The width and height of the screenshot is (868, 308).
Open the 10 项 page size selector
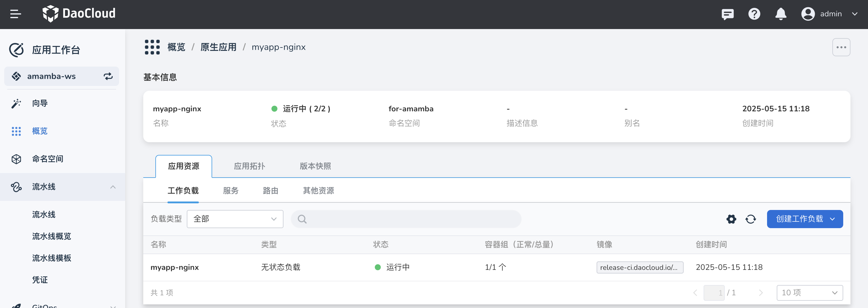[809, 293]
